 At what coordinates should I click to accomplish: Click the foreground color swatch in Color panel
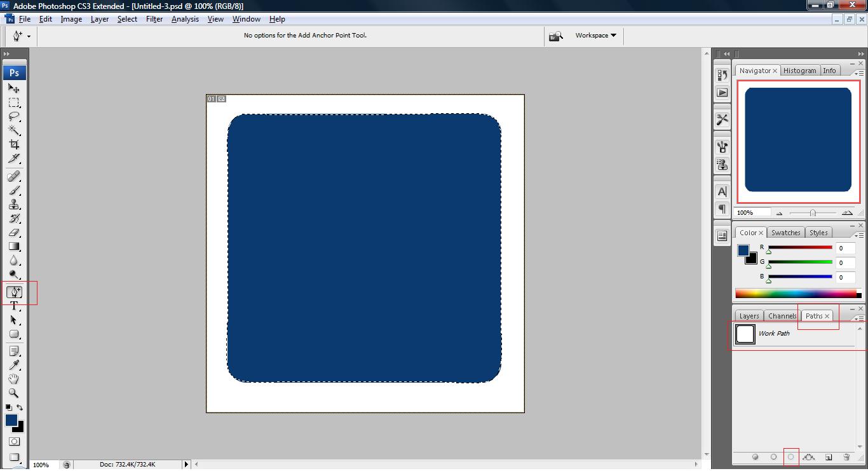click(x=743, y=250)
